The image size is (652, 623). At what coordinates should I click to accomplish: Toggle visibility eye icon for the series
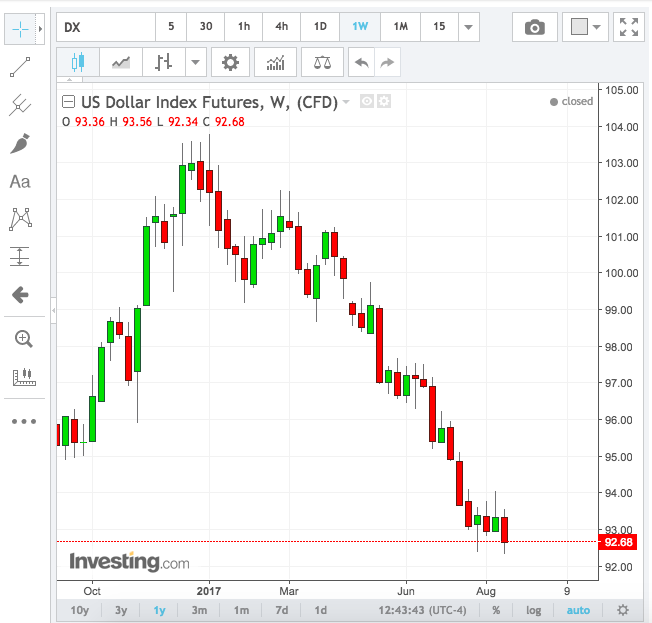coord(367,101)
